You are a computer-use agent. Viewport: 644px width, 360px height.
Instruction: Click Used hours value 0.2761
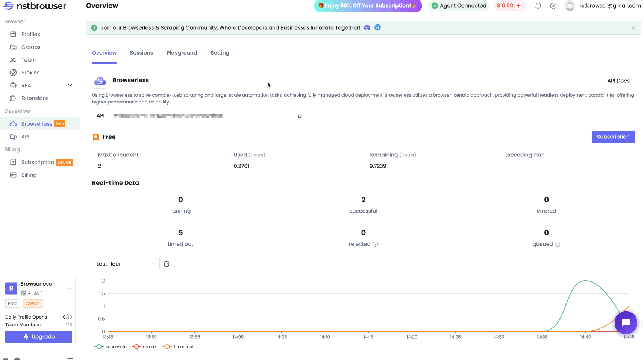(x=241, y=166)
